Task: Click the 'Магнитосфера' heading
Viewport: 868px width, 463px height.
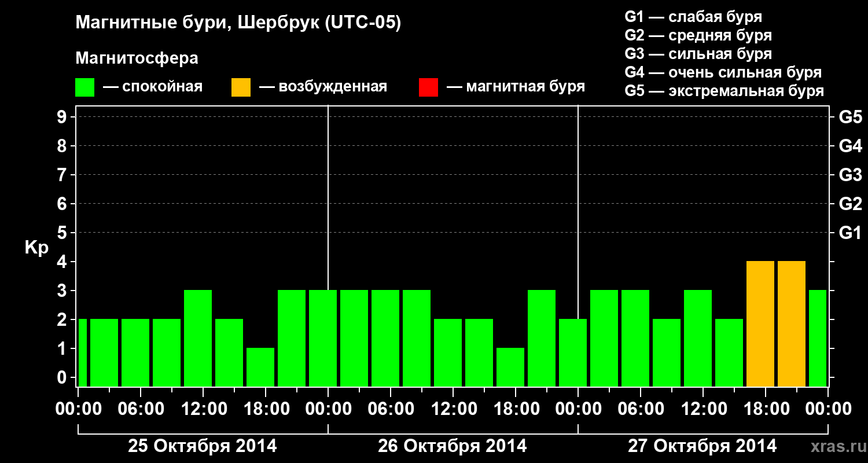Action: 137,58
